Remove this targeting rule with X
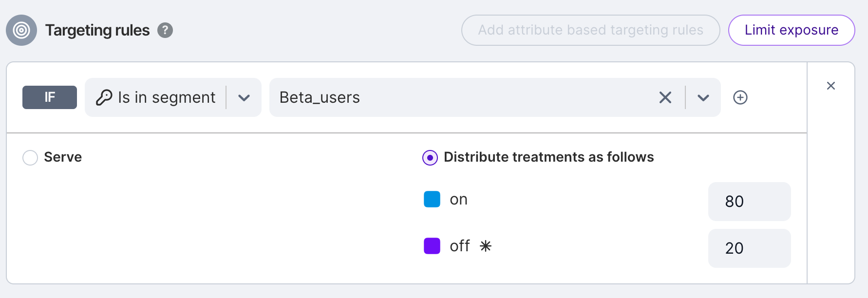The image size is (868, 298). 831,86
